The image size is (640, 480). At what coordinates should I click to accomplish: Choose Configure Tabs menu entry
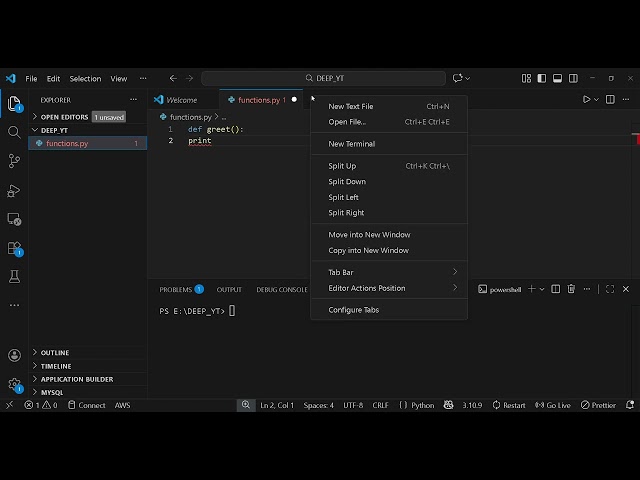click(389, 310)
